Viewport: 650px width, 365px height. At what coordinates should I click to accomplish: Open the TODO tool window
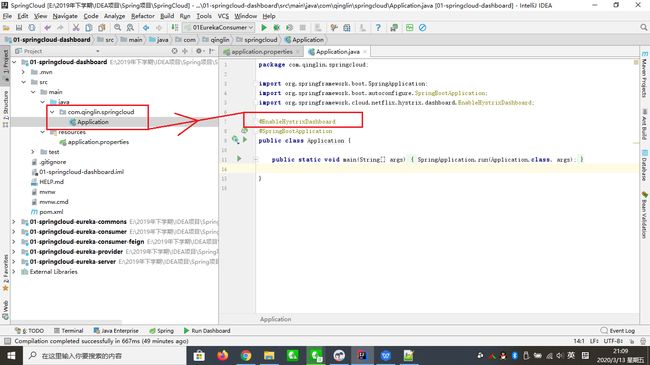click(x=29, y=331)
